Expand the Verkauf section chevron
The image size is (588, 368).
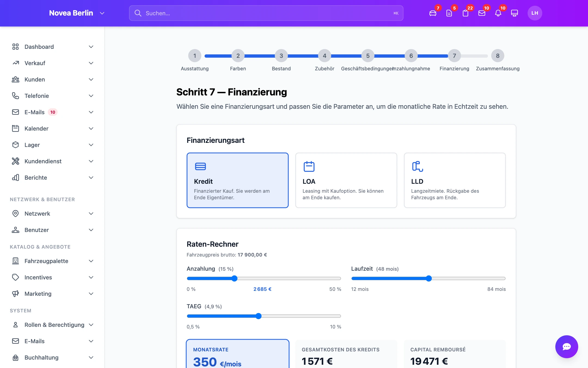coord(91,63)
